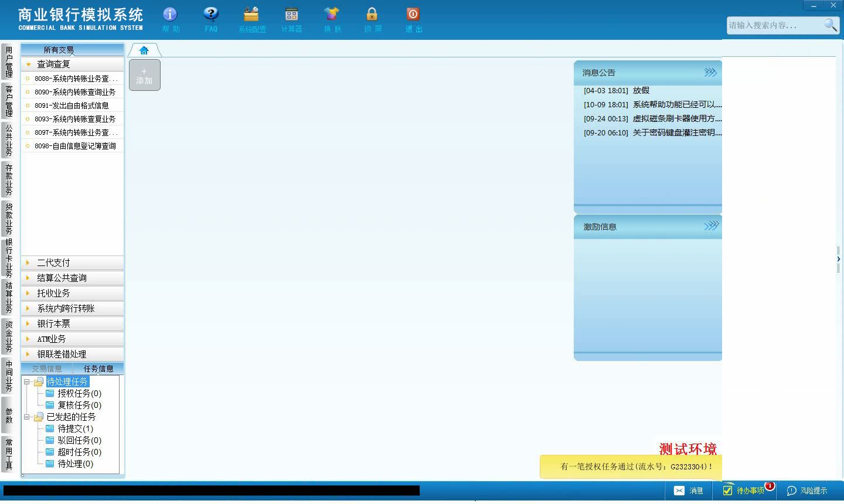Type in the search input field
Viewport: 844px width, 504px height.
point(774,25)
